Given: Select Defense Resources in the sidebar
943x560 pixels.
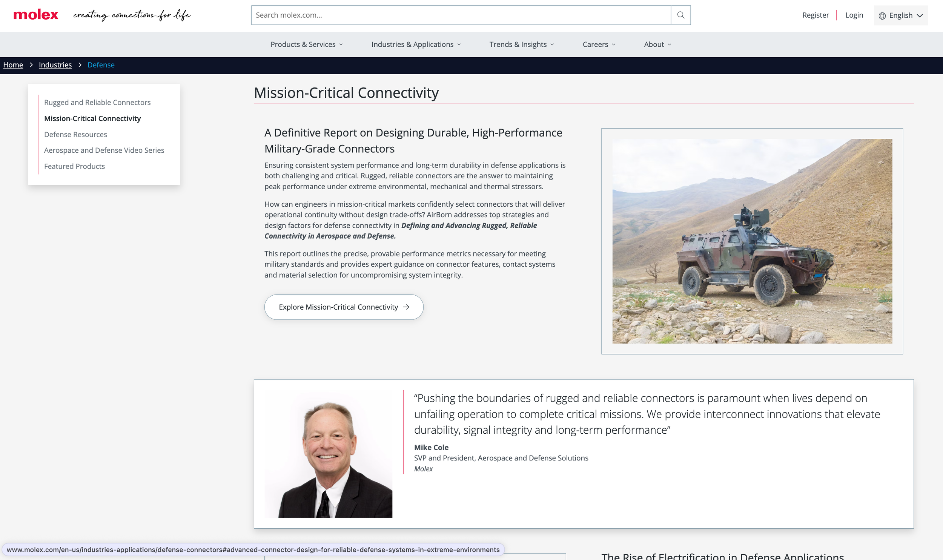Looking at the screenshot, I should 75,134.
